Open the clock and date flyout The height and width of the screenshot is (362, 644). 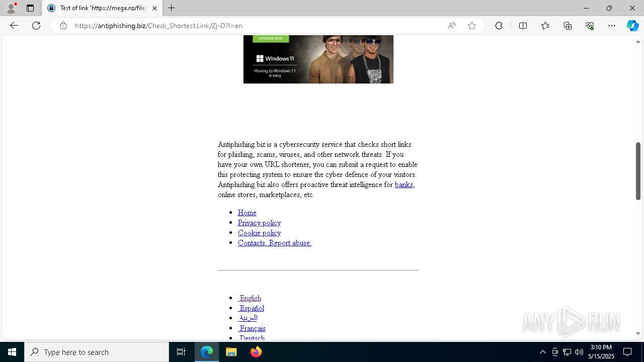601,352
